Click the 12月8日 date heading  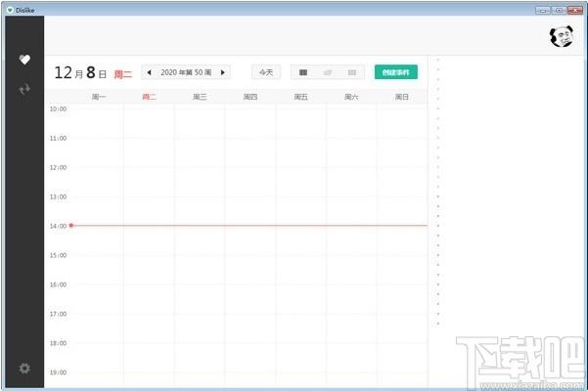(x=80, y=72)
